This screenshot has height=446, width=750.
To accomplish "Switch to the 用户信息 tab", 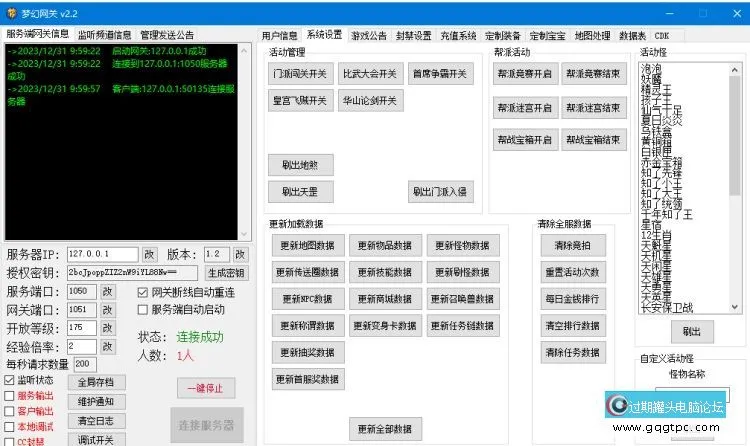I will (x=279, y=36).
